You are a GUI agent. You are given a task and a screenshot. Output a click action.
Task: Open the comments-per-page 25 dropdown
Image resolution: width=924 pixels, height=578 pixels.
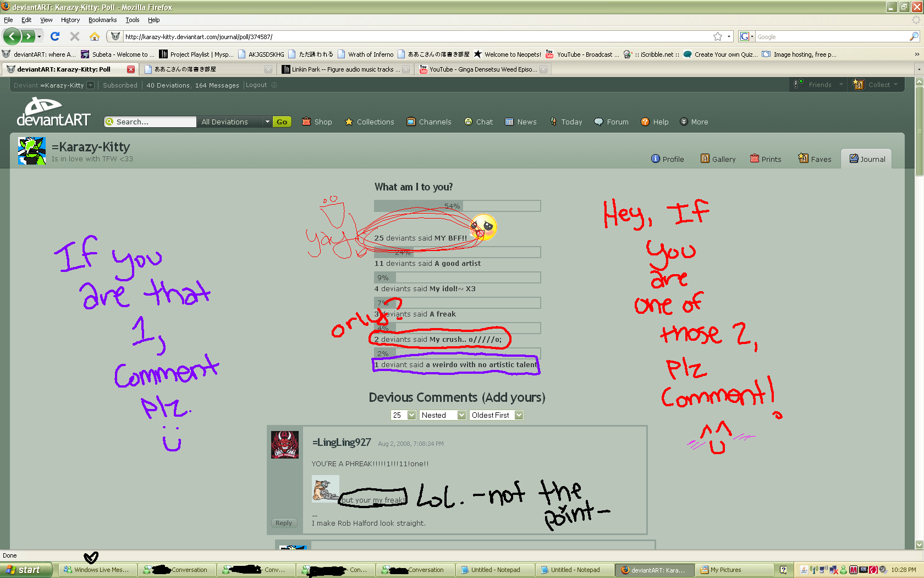(403, 415)
